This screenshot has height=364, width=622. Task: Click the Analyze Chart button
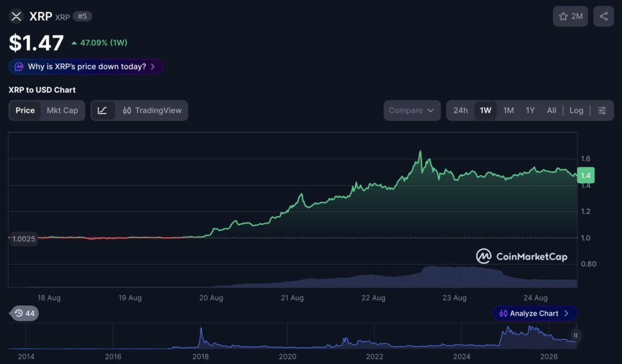[x=535, y=313]
